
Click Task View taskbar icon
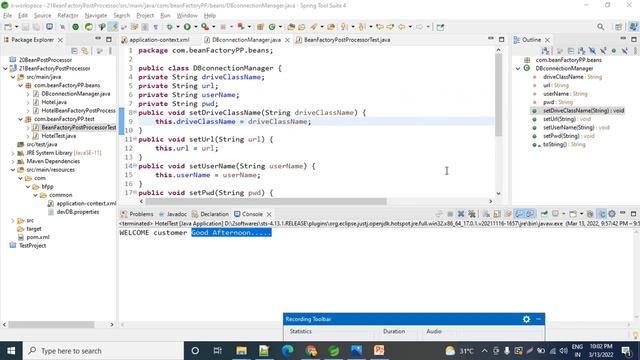[218, 351]
